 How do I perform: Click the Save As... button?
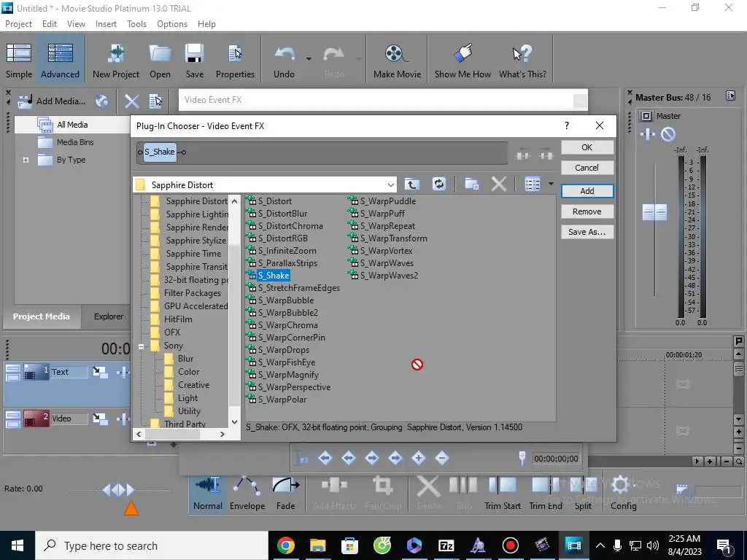587,232
